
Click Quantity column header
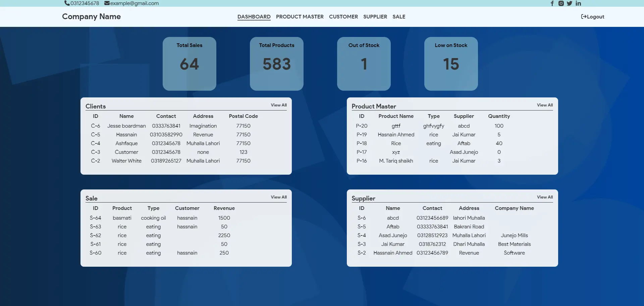click(x=499, y=116)
